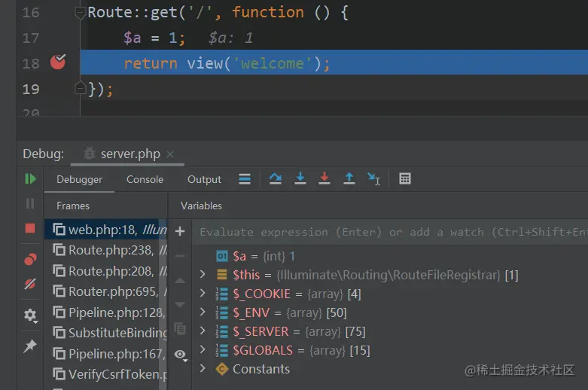Screen dimensions: 588x390
Task: Click the $GLOBALS variable name text
Action: (263, 350)
